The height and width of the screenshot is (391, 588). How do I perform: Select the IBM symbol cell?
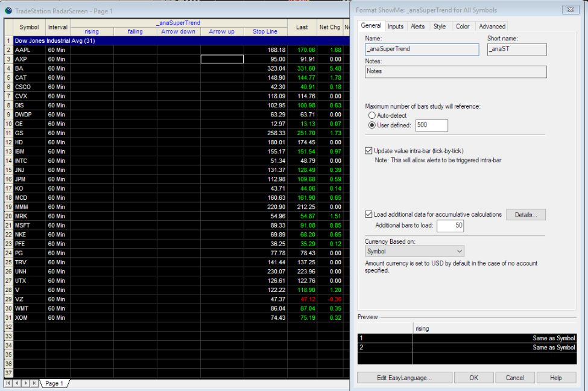pyautogui.click(x=30, y=151)
